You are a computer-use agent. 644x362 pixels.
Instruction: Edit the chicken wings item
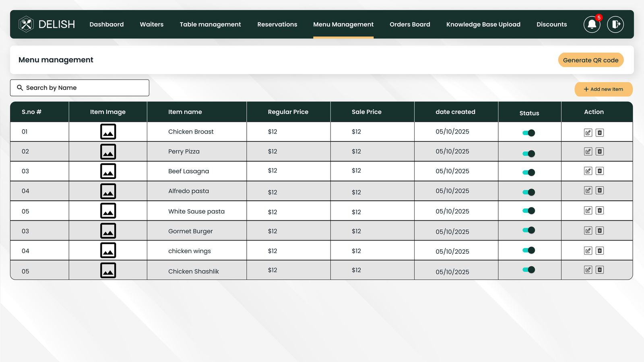pyautogui.click(x=588, y=251)
